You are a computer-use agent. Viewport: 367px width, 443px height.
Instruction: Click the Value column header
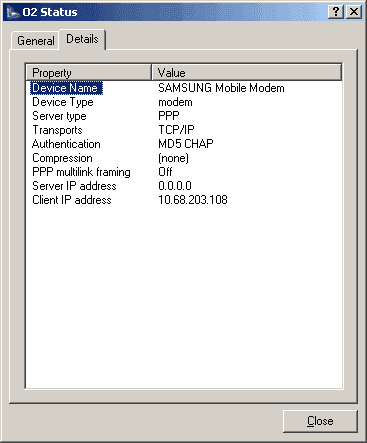247,72
